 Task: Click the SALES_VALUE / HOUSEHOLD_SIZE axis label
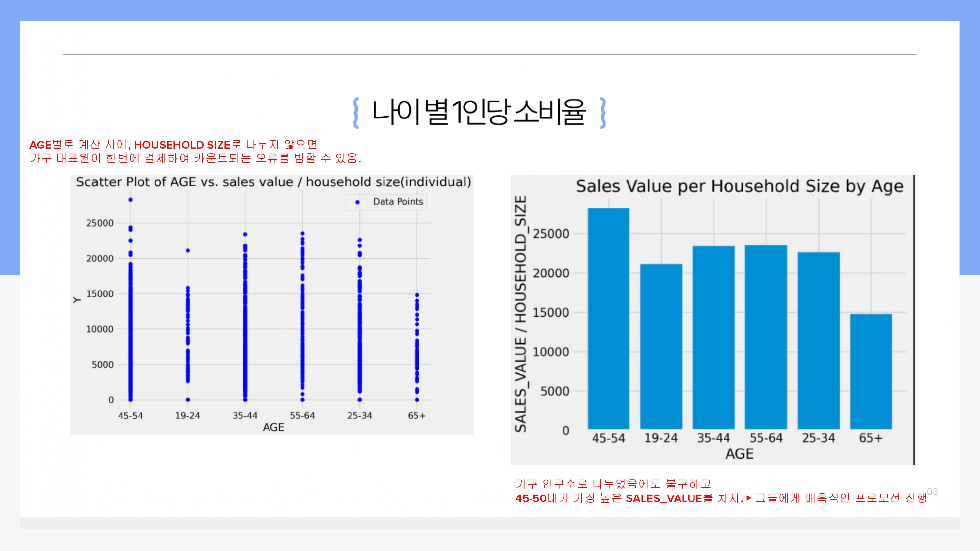pos(520,314)
